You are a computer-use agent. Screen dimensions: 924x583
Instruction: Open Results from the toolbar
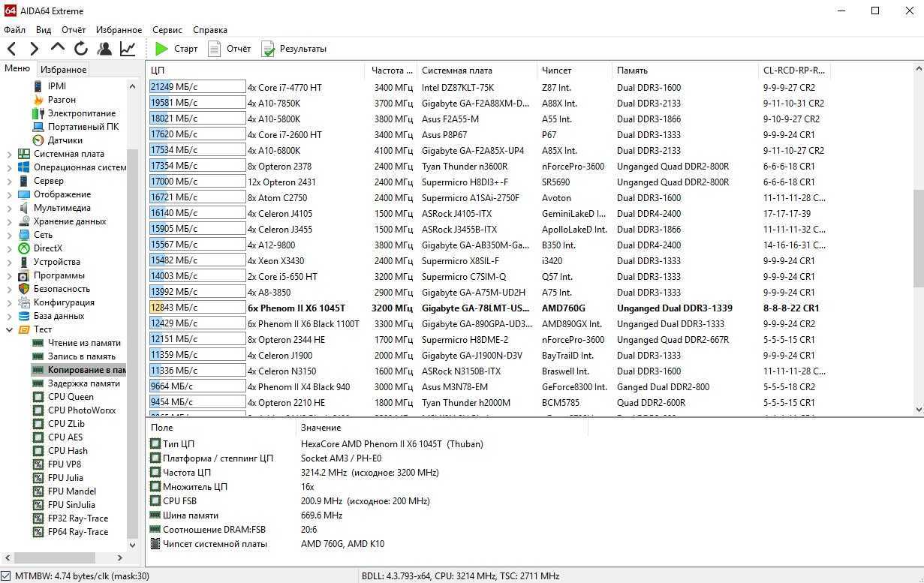293,49
